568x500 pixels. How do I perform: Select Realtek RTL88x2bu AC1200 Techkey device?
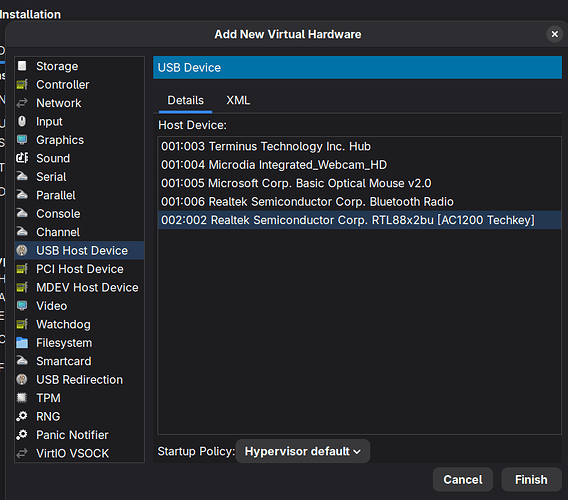pos(359,220)
